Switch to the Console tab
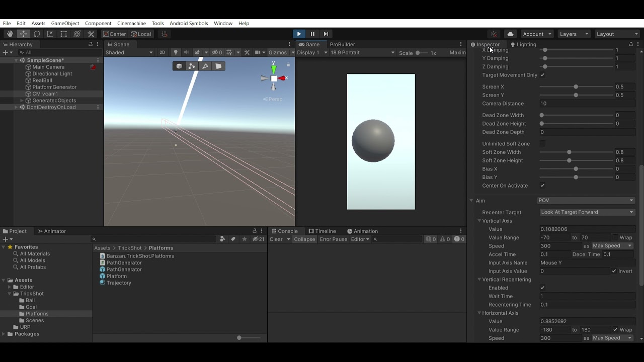This screenshot has width=644, height=362. click(x=286, y=231)
